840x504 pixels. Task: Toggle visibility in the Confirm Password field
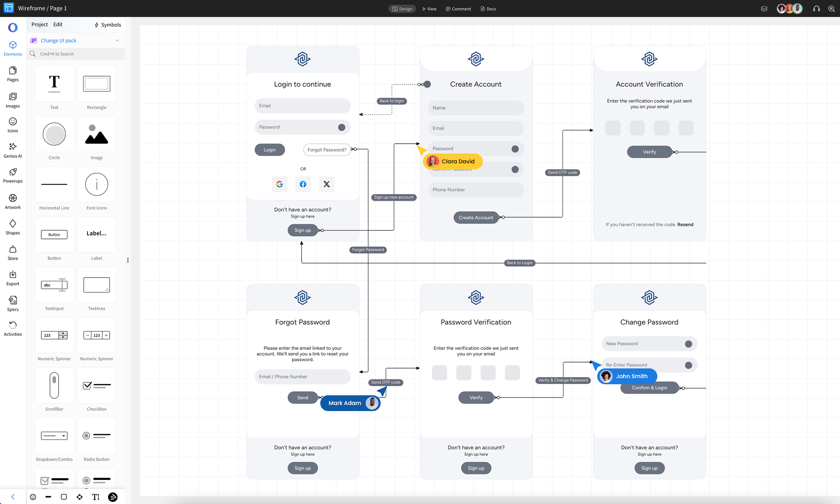(515, 169)
